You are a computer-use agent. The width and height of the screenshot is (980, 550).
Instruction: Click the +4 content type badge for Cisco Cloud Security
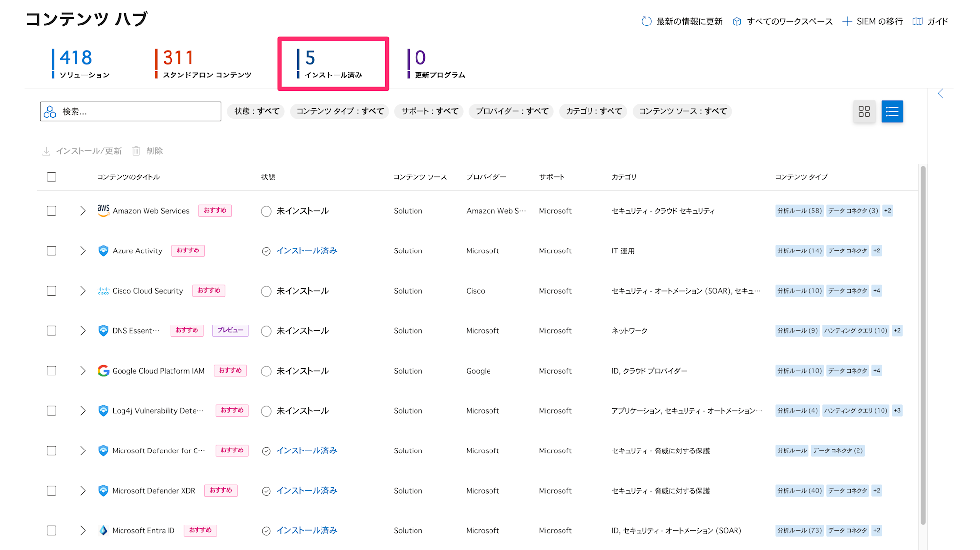point(877,291)
